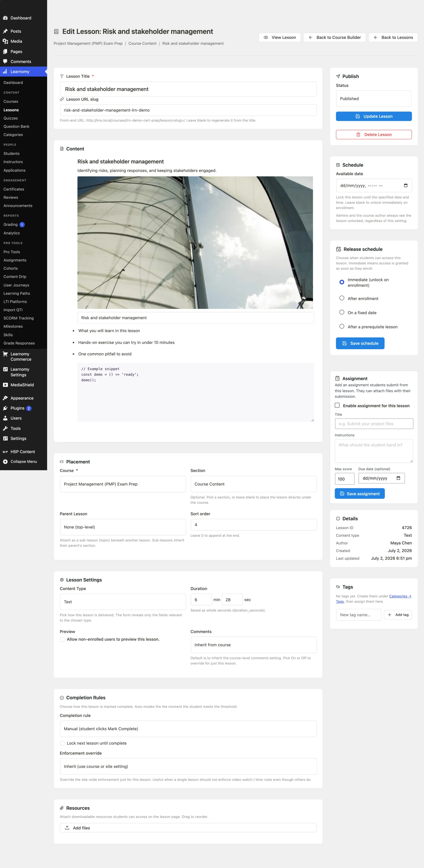
Task: Click the Sort order field
Action: click(253, 525)
